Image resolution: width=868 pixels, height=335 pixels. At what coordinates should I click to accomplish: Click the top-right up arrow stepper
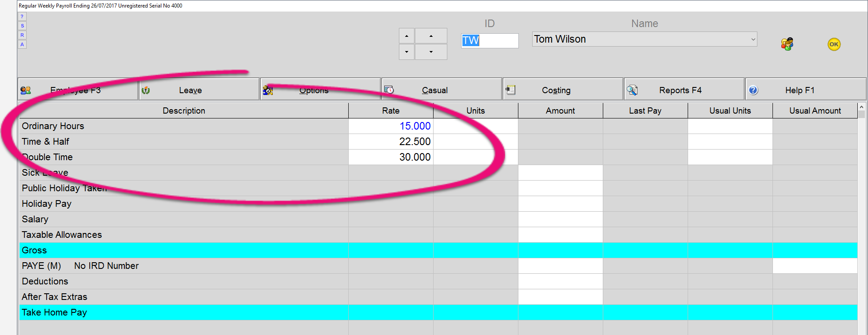coord(431,36)
